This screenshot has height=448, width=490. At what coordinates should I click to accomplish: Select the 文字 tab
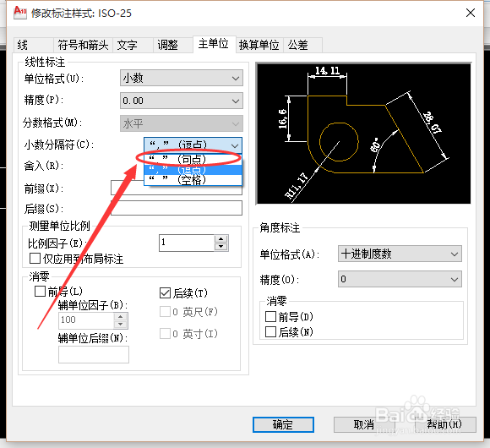pos(133,45)
